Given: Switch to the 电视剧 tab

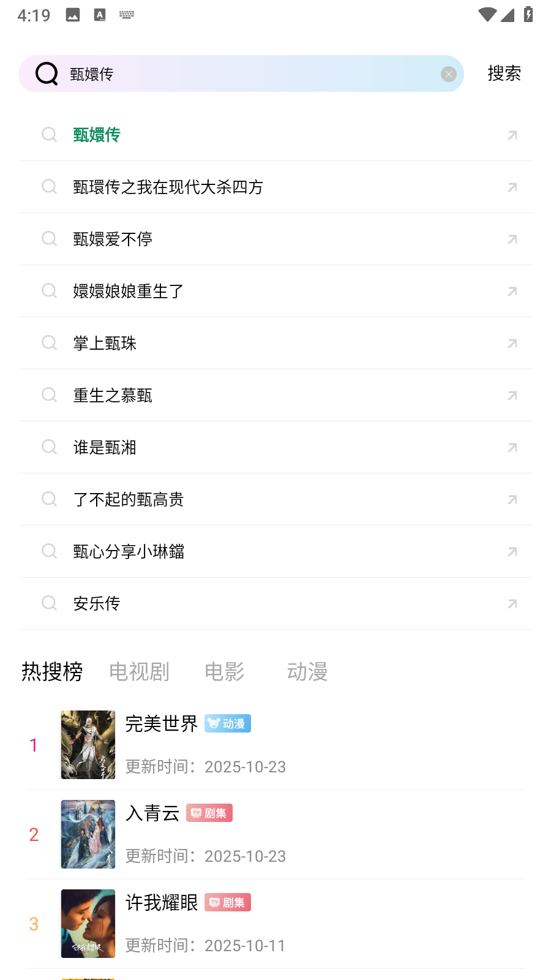Looking at the screenshot, I should (x=139, y=671).
